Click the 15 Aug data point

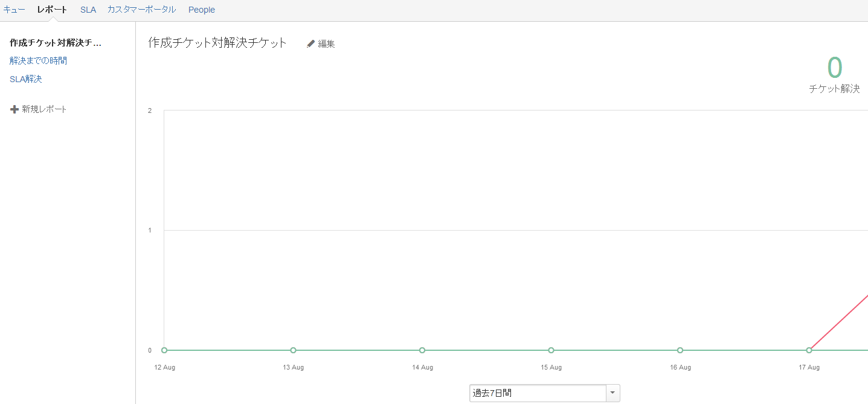[551, 350]
